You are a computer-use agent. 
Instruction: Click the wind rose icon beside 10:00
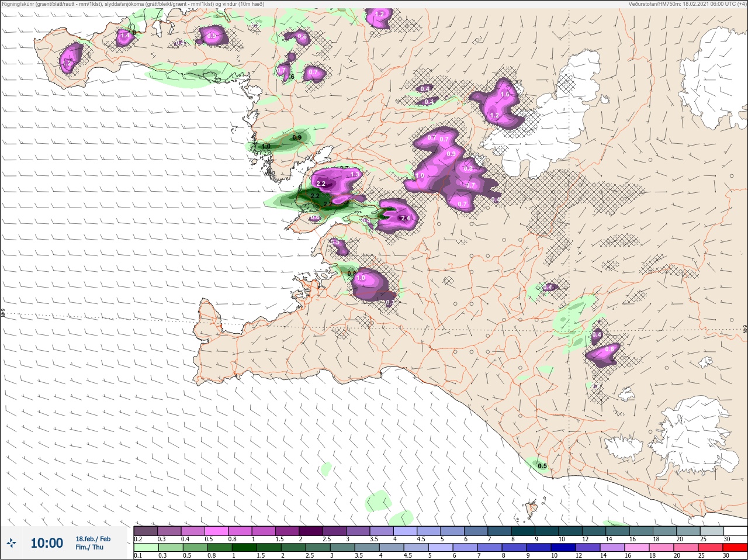(11, 543)
